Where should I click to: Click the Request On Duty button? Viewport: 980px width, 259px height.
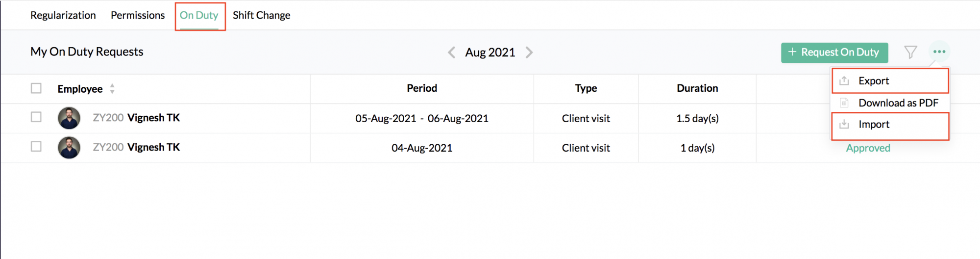click(834, 52)
